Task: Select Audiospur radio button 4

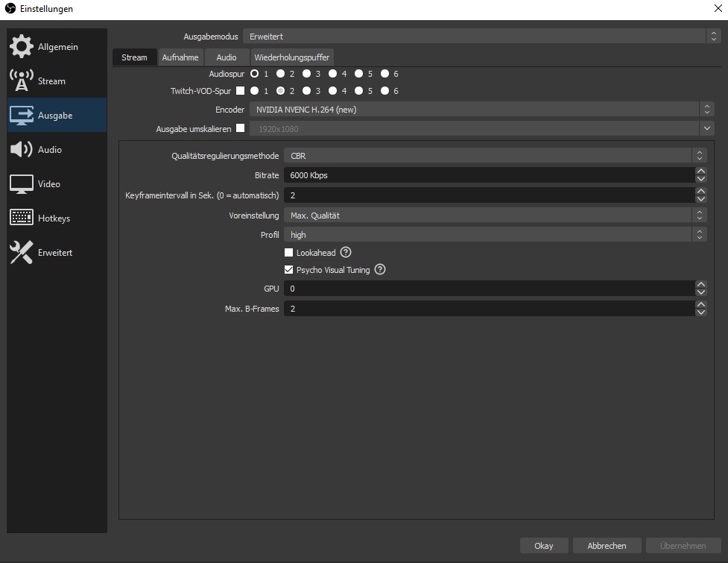Action: [332, 73]
